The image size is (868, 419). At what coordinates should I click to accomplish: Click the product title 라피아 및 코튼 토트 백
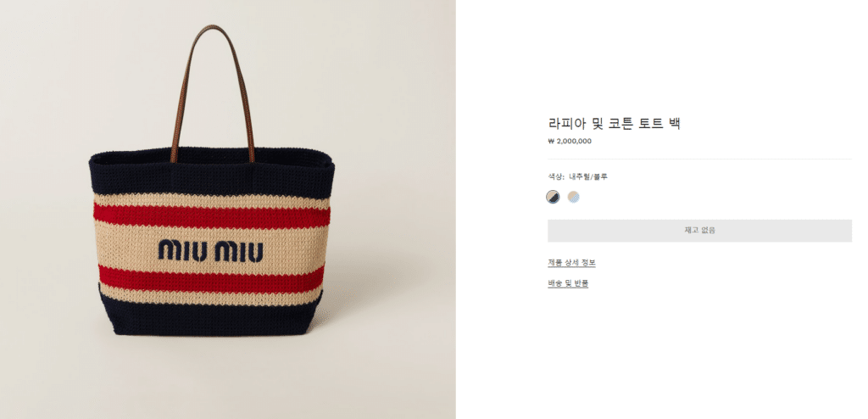point(614,123)
